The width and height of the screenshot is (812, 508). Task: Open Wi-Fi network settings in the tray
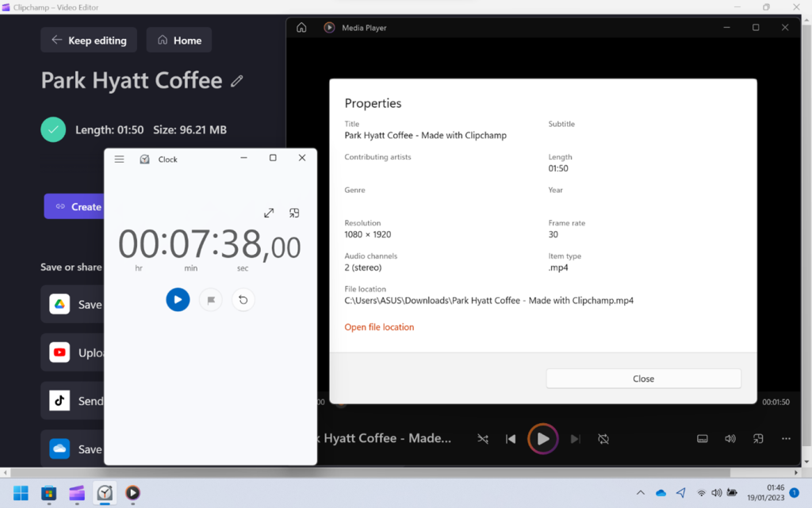(701, 493)
